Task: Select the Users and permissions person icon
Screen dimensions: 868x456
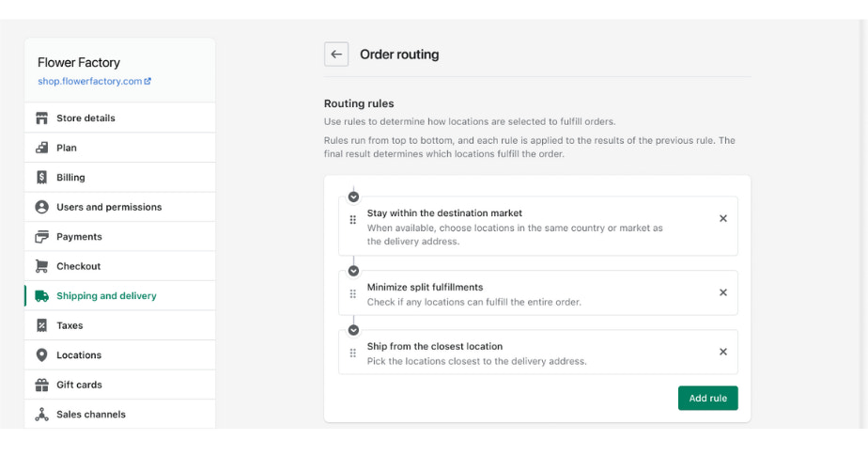Action: tap(41, 207)
